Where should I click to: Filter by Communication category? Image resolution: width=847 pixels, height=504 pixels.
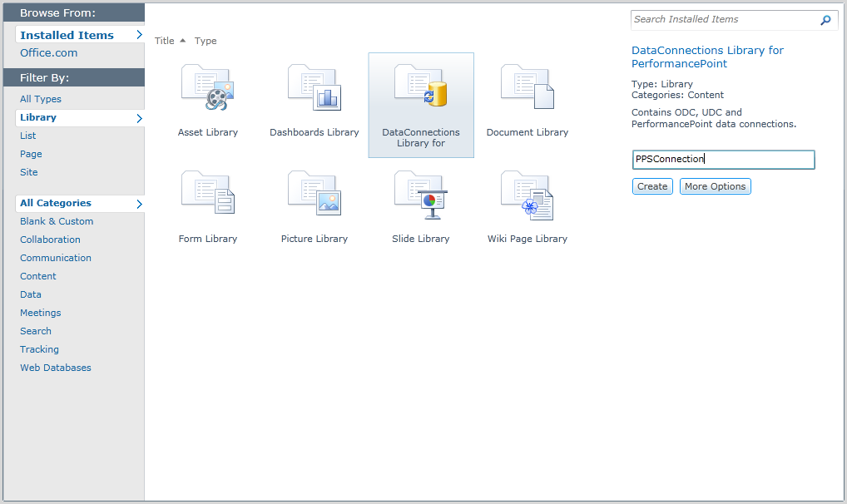[56, 258]
